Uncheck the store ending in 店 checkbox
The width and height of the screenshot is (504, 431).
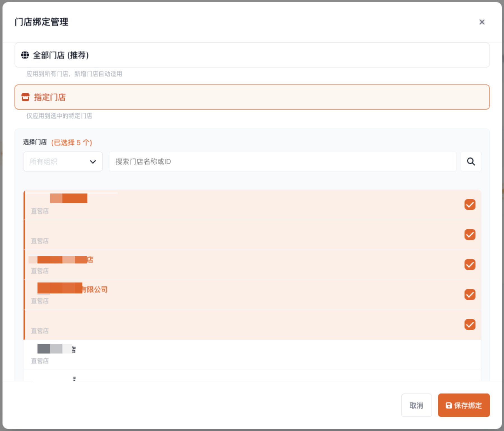tap(470, 265)
